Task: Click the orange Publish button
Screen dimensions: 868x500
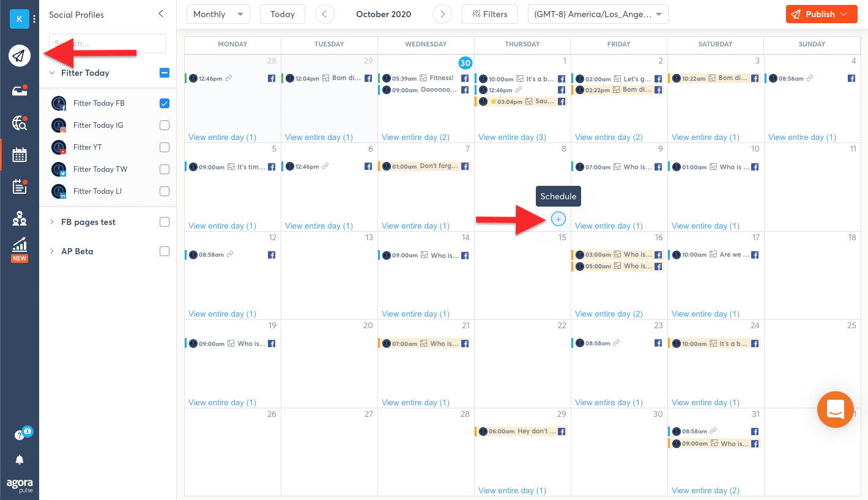Action: (x=822, y=14)
